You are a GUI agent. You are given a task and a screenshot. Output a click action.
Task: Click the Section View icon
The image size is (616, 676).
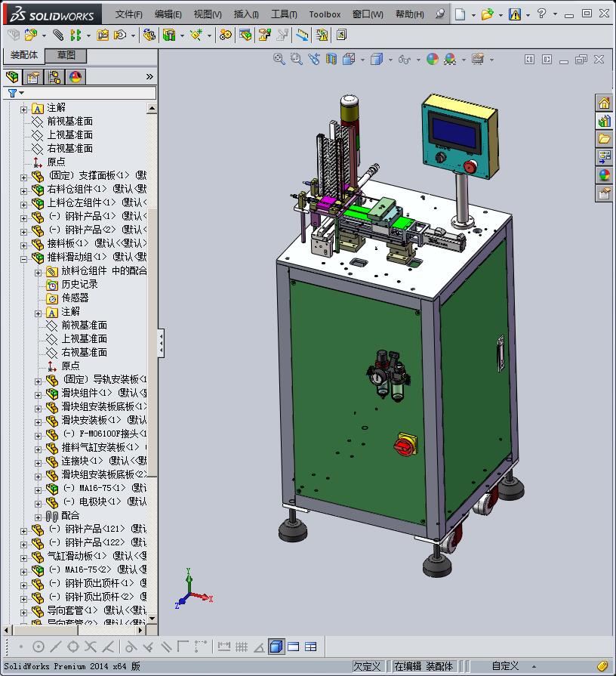click(x=331, y=59)
